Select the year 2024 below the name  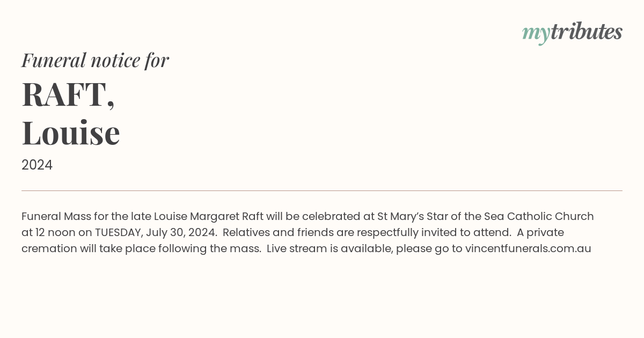[x=37, y=165]
